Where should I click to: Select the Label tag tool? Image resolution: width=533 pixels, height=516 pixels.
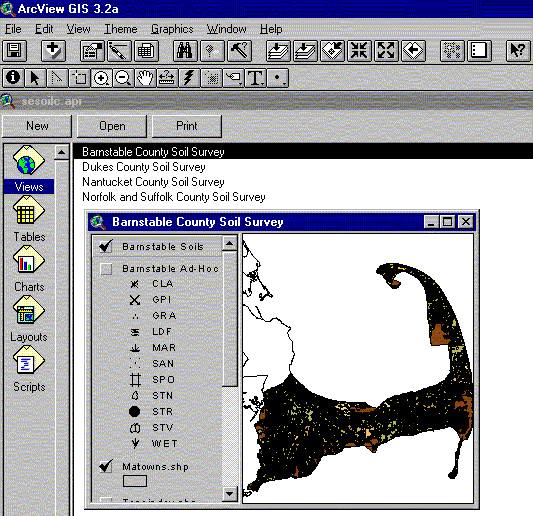pos(234,78)
